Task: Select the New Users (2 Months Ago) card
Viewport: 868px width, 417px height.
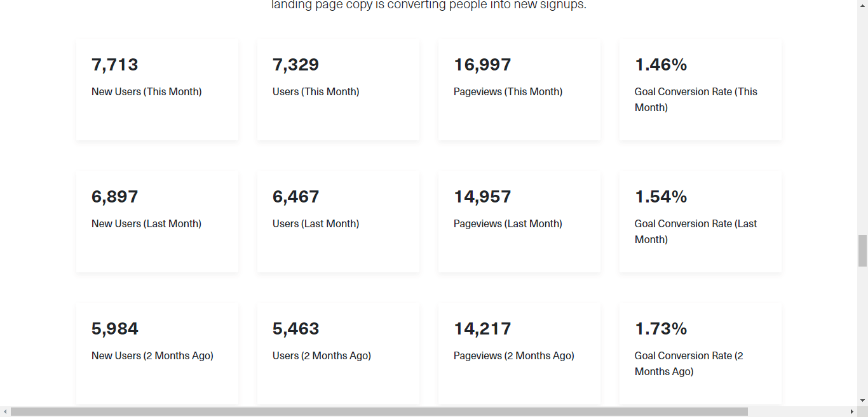Action: click(157, 353)
